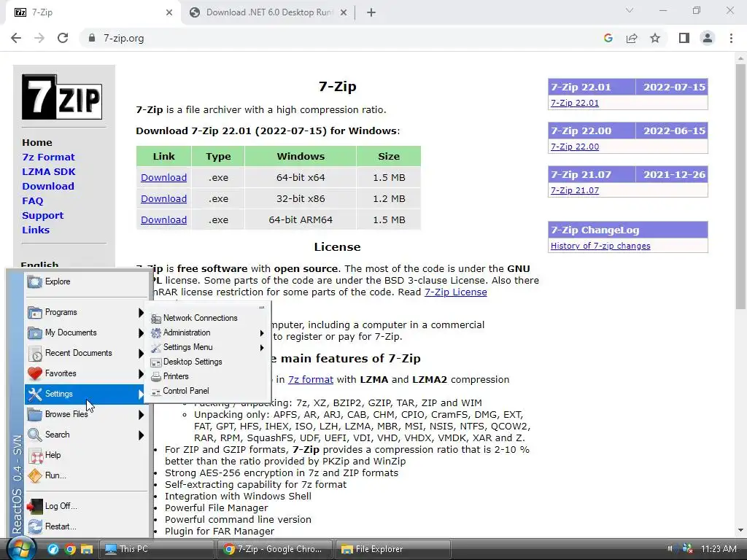This screenshot has height=560, width=747.
Task: Switch to the Download .NET 6.0 tab
Action: (268, 12)
